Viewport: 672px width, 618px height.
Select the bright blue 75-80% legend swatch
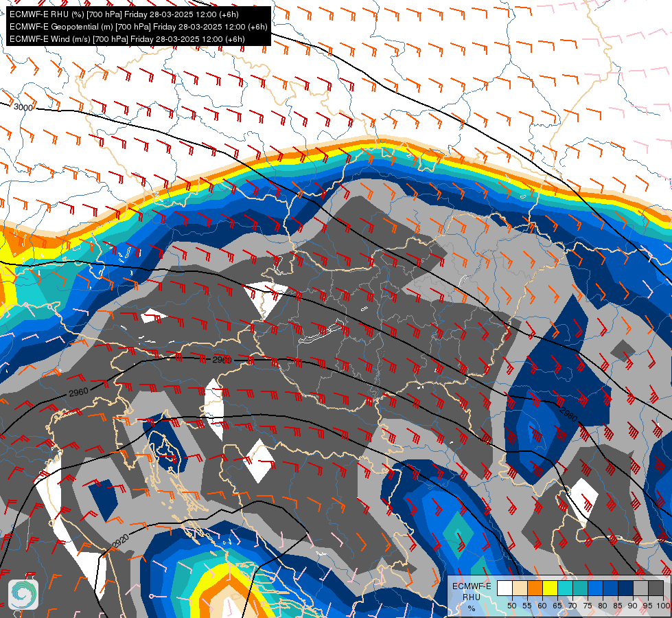[595, 588]
